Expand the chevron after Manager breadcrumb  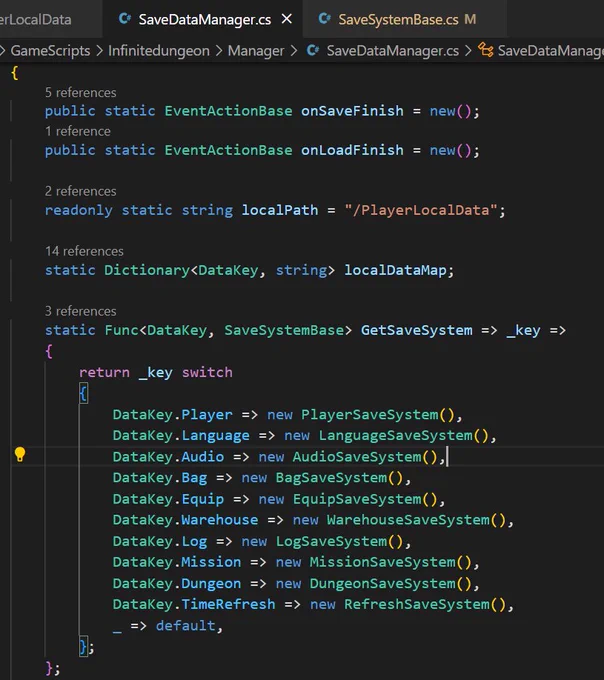point(294,51)
